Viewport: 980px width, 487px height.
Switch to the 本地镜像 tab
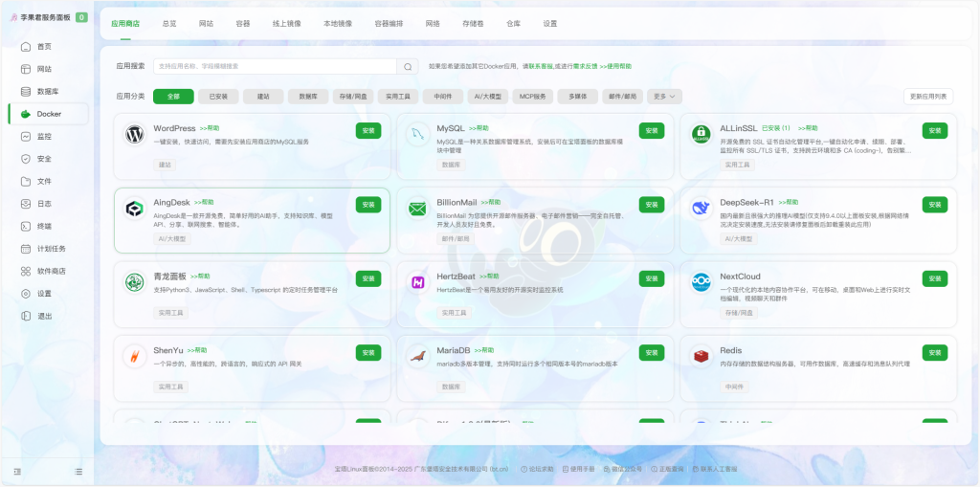[x=337, y=23]
